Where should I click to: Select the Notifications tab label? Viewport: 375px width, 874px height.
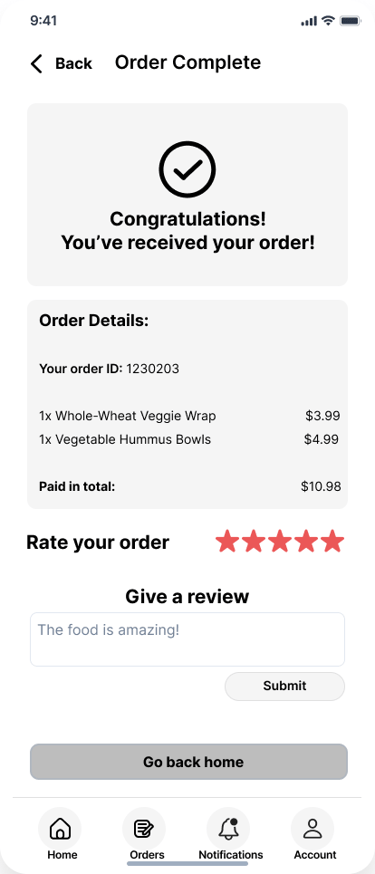pyautogui.click(x=231, y=854)
